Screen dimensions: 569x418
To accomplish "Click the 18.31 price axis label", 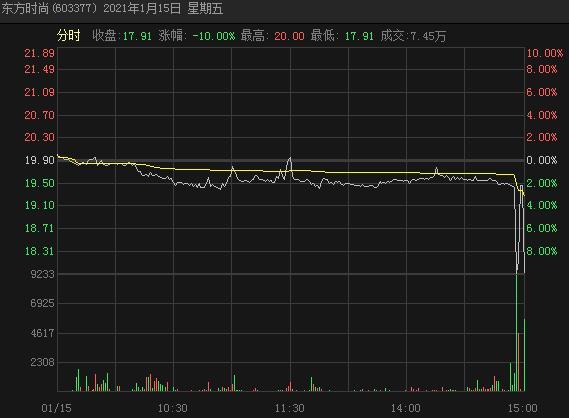I will (x=39, y=251).
